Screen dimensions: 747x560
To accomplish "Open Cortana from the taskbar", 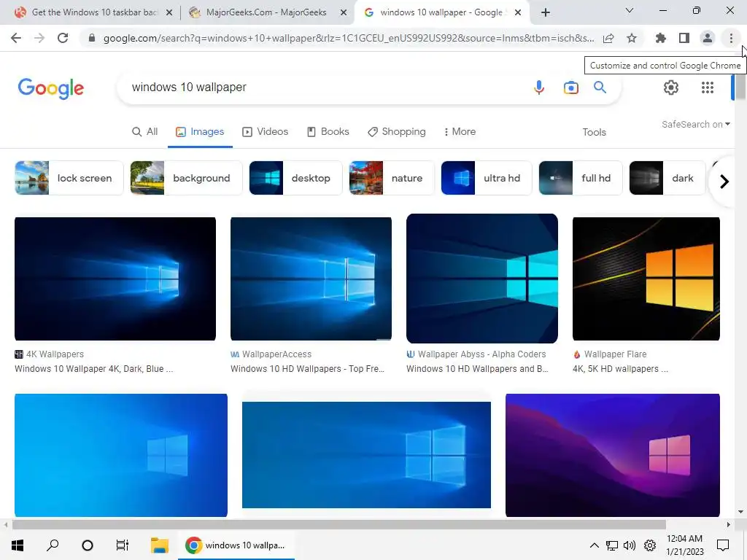I will [x=88, y=545].
